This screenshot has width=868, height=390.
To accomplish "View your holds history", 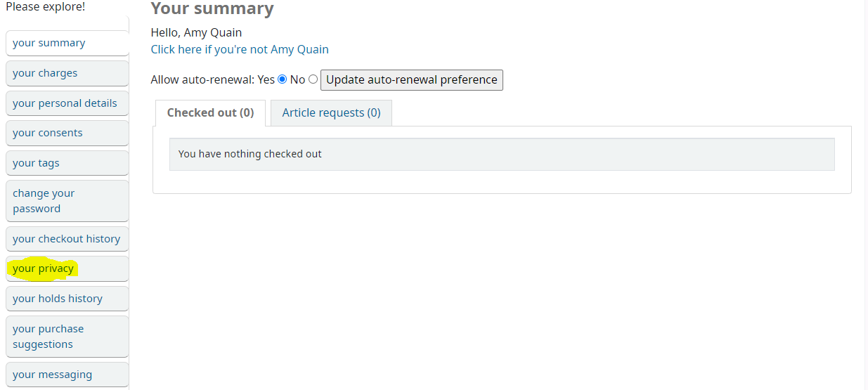I will click(x=67, y=299).
